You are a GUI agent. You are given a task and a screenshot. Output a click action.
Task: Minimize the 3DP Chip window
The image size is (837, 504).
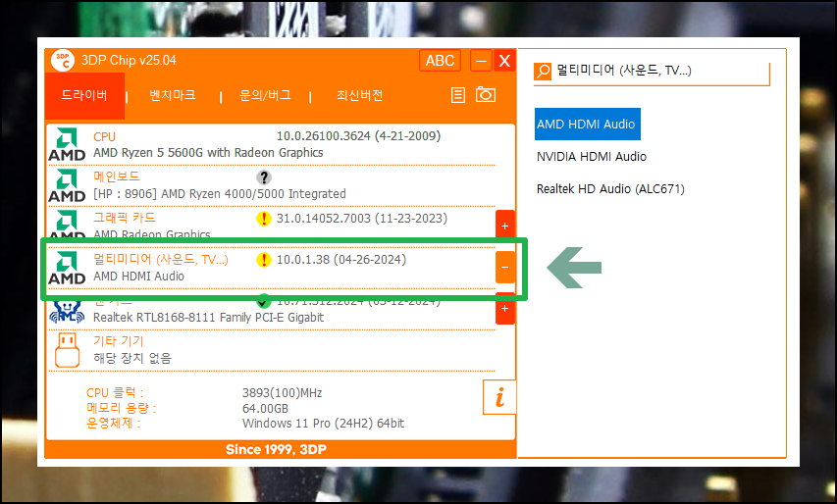pyautogui.click(x=481, y=61)
